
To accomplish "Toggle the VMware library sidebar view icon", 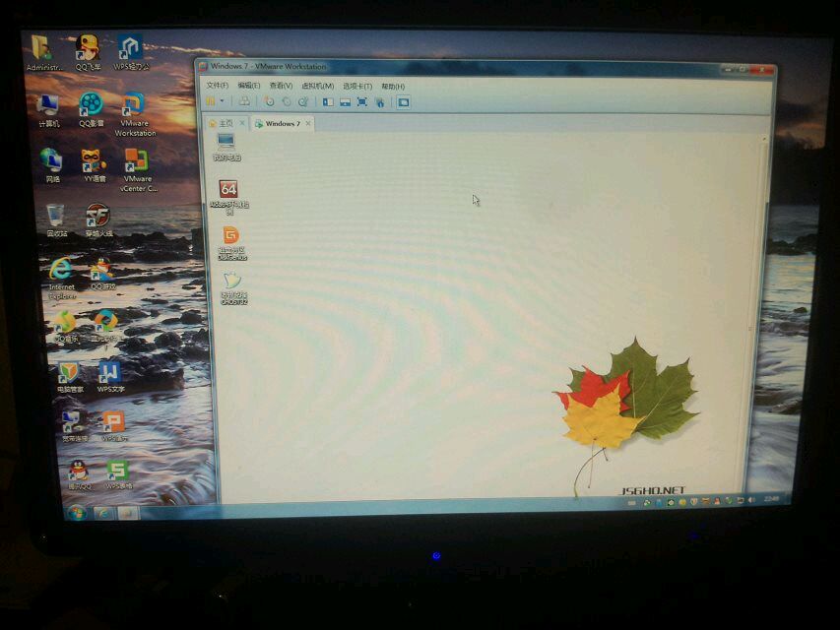I will coord(328,102).
